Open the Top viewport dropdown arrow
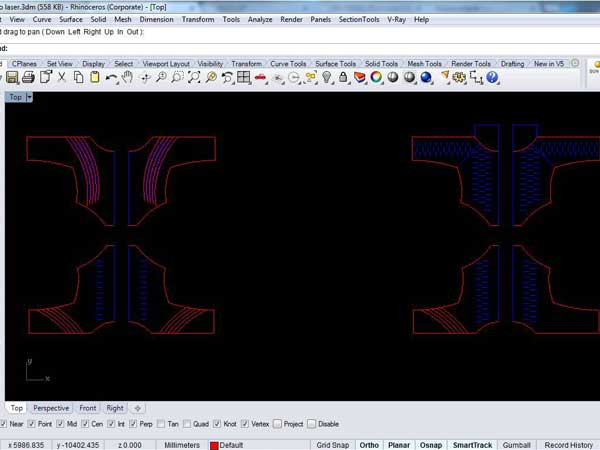Image resolution: width=600 pixels, height=450 pixels. click(x=29, y=97)
